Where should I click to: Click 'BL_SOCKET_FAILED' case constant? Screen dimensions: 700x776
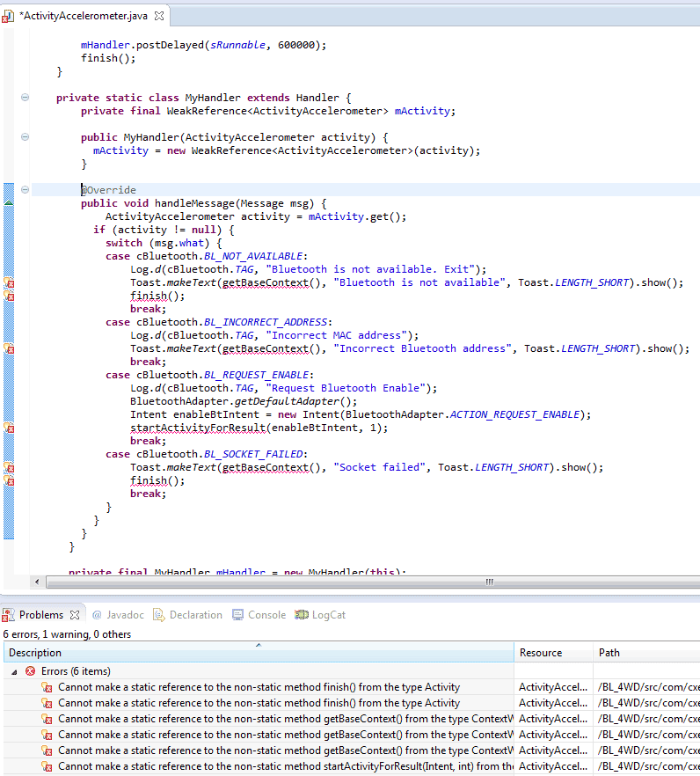(253, 454)
